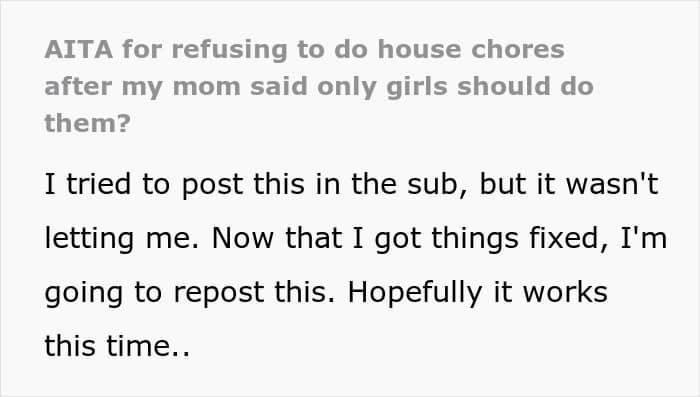Click the word 'I'm' in the body
Image resolution: width=700 pixels, height=397 pixels.
(x=644, y=238)
